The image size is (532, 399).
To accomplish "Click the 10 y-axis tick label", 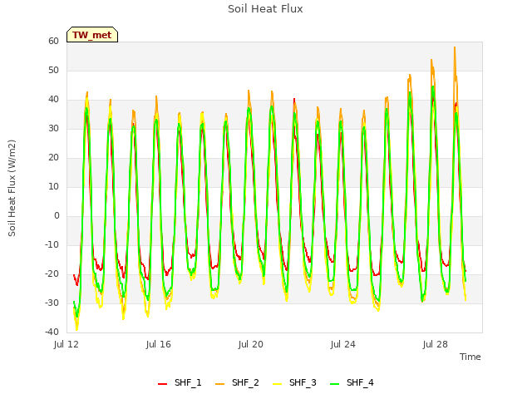I will [53, 186].
